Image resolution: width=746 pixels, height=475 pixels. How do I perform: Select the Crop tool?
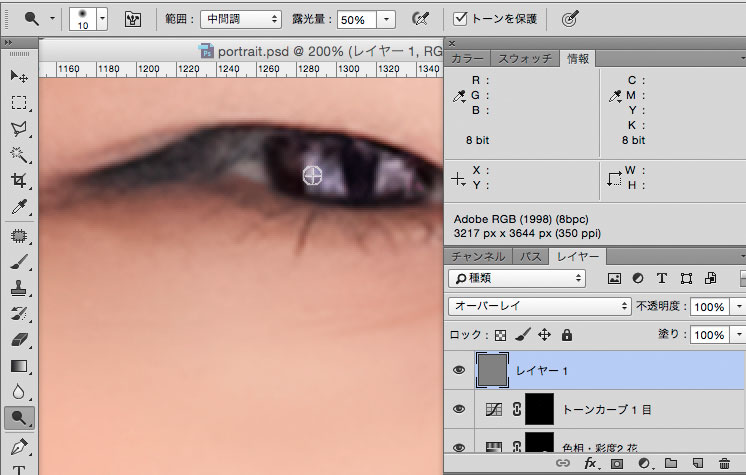click(18, 181)
